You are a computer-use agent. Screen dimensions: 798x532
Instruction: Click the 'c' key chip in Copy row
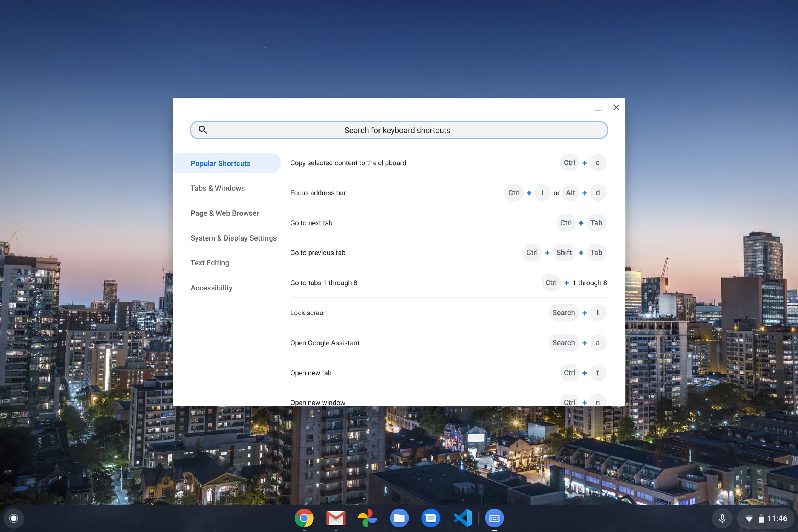click(598, 163)
